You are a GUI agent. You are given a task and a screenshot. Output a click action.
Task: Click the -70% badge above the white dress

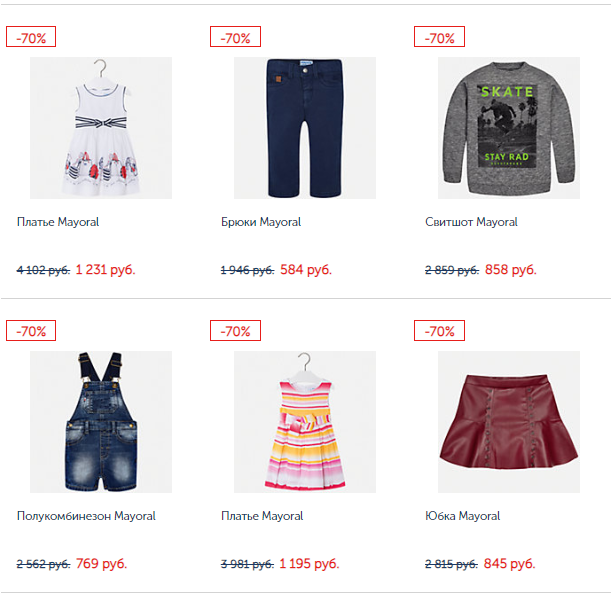coord(31,37)
